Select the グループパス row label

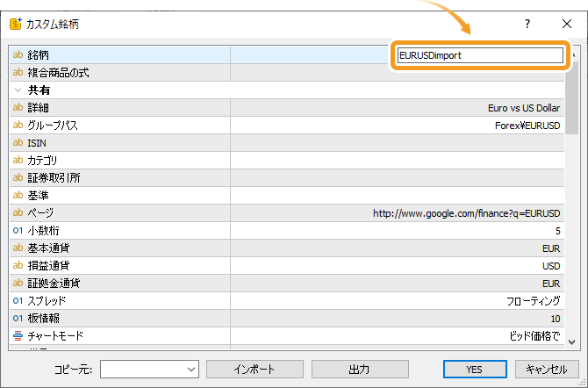click(53, 126)
